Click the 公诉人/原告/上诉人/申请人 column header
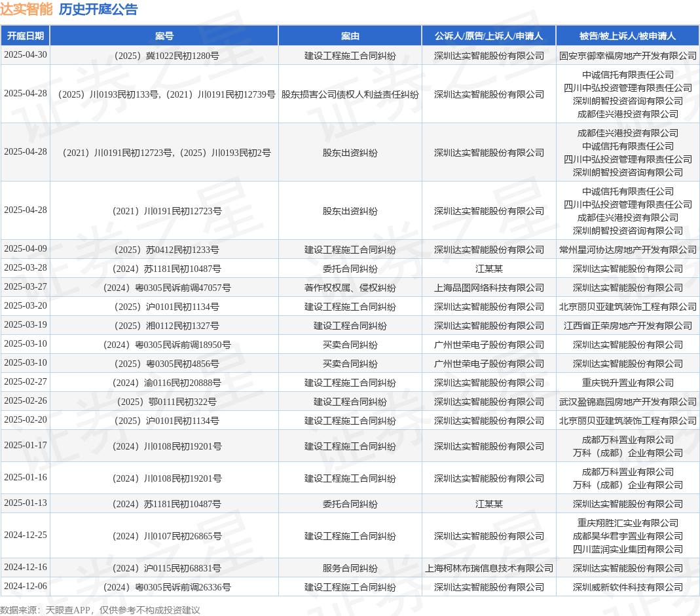700x616 pixels. [x=489, y=36]
